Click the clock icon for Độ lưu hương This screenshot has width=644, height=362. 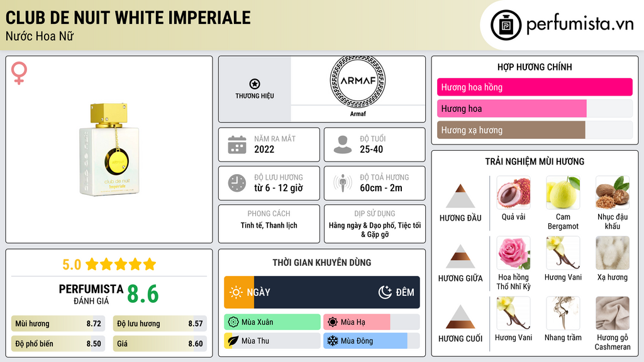(236, 183)
